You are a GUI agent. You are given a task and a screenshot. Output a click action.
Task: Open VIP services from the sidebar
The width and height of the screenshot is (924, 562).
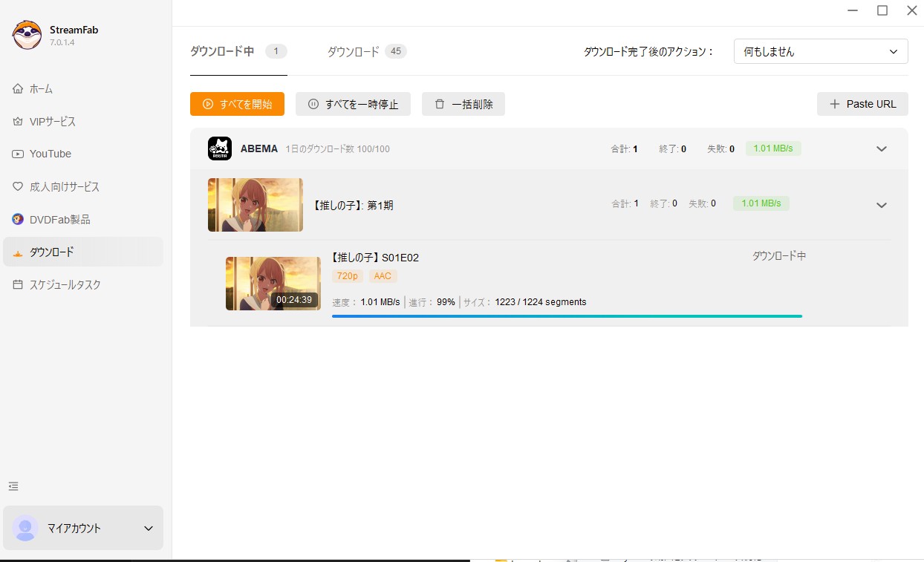coord(52,122)
